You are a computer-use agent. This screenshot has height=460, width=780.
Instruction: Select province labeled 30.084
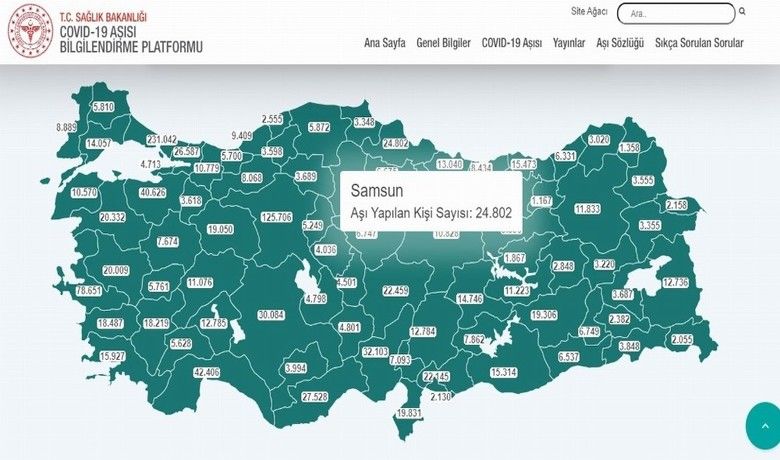(x=271, y=315)
